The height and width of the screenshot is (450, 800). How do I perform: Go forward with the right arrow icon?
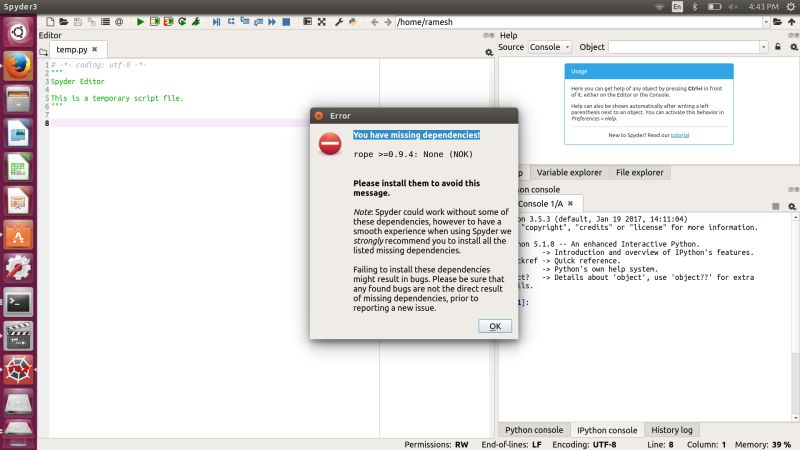388,22
